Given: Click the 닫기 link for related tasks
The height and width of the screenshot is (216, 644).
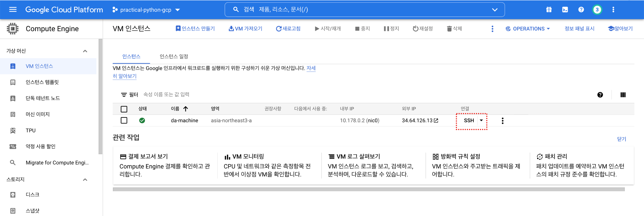Looking at the screenshot, I should click(x=621, y=139).
